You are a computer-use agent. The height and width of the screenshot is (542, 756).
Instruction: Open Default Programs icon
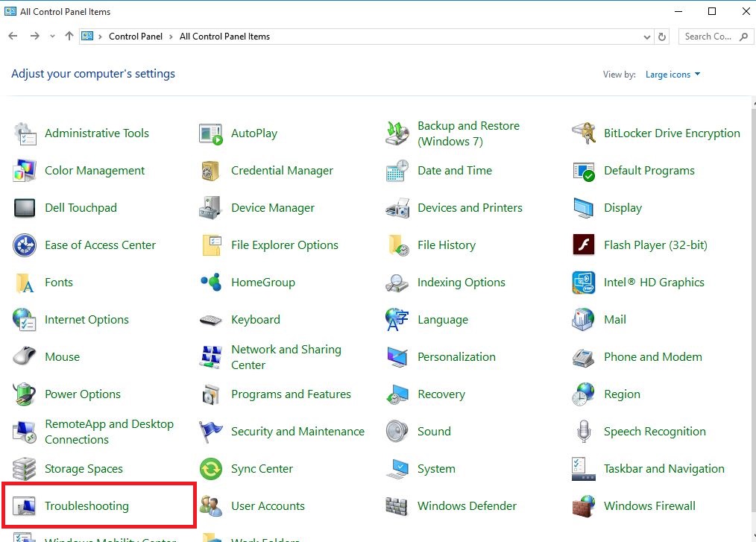pos(583,171)
